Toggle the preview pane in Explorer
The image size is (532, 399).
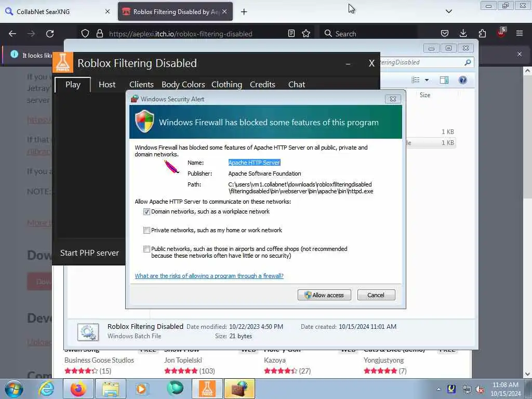click(444, 80)
